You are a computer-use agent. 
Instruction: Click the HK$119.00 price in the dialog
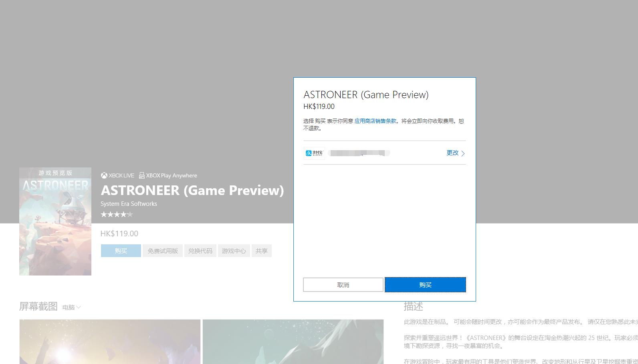319,107
